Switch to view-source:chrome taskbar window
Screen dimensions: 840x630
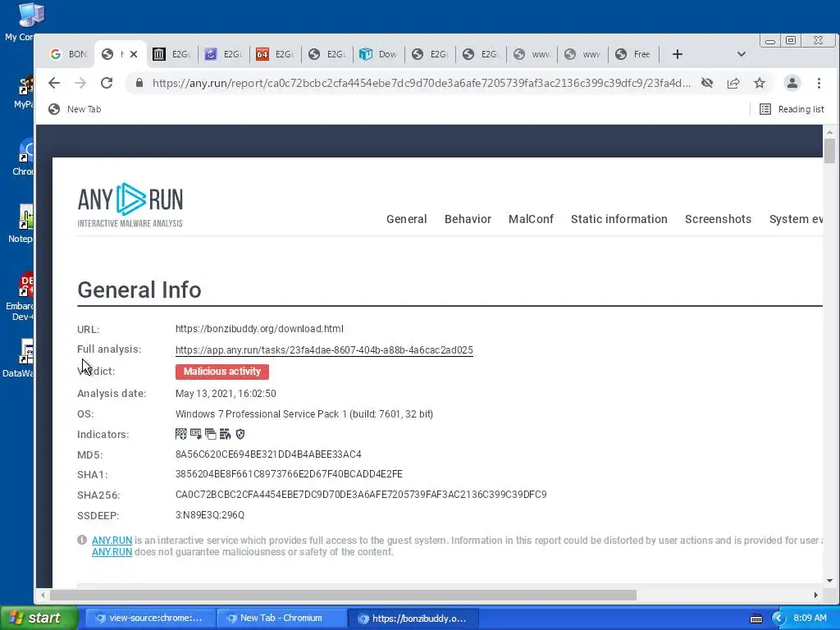150,619
